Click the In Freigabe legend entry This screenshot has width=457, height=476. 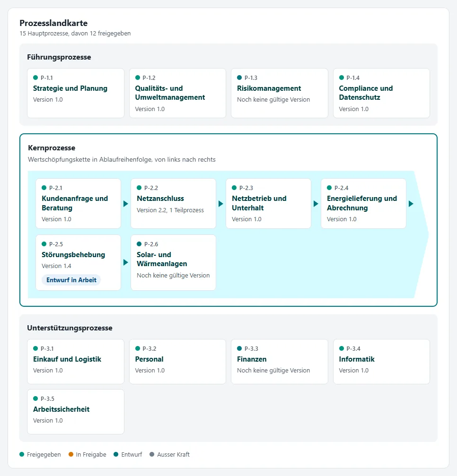coord(88,454)
